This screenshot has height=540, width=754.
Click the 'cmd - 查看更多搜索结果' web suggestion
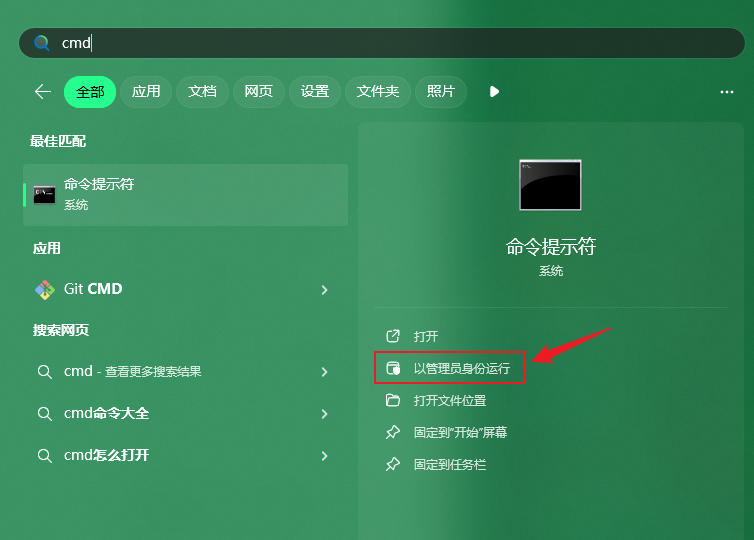[x=186, y=372]
